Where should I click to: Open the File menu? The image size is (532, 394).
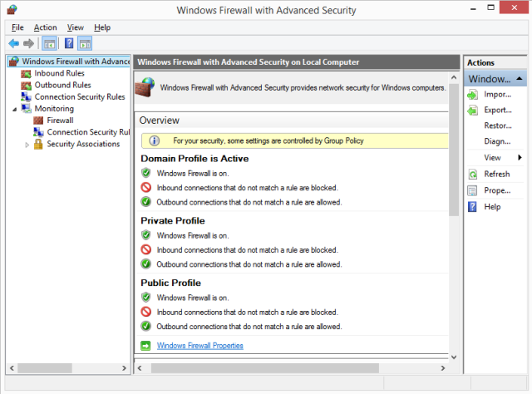tap(17, 27)
